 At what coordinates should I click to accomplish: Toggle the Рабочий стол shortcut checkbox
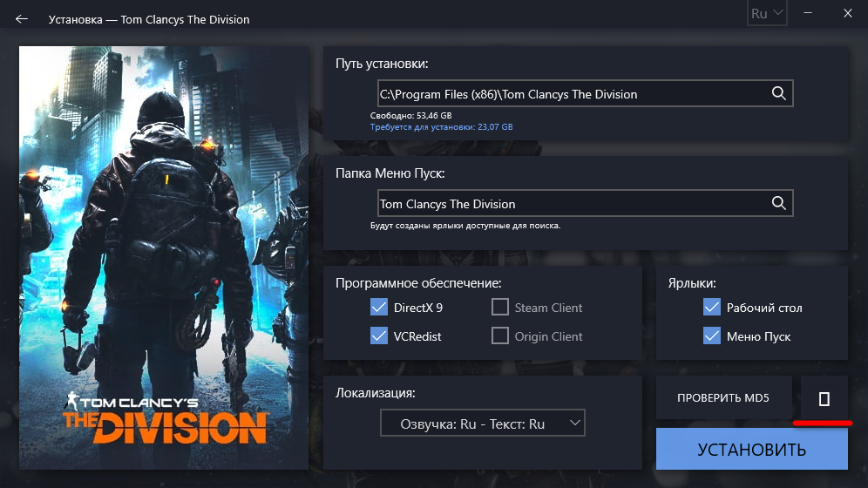pos(712,307)
